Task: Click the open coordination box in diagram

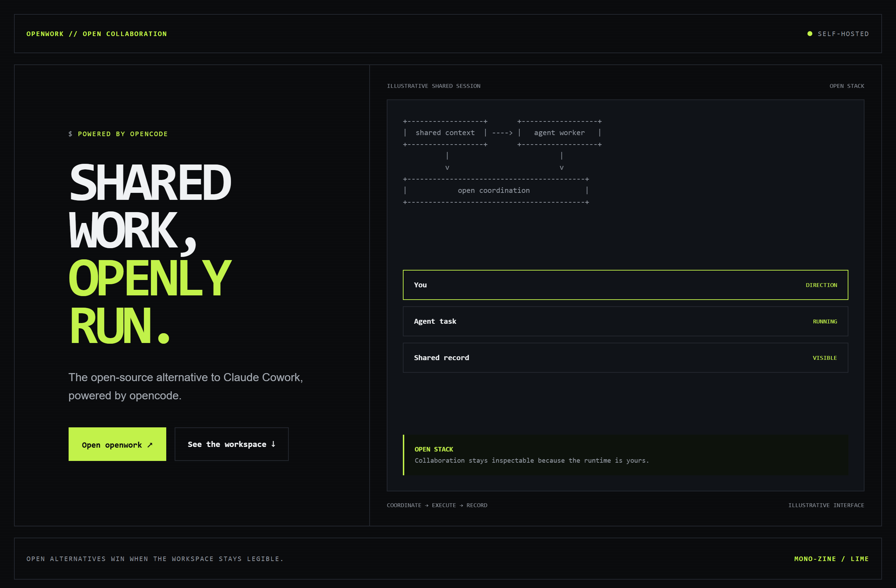Action: coord(496,190)
